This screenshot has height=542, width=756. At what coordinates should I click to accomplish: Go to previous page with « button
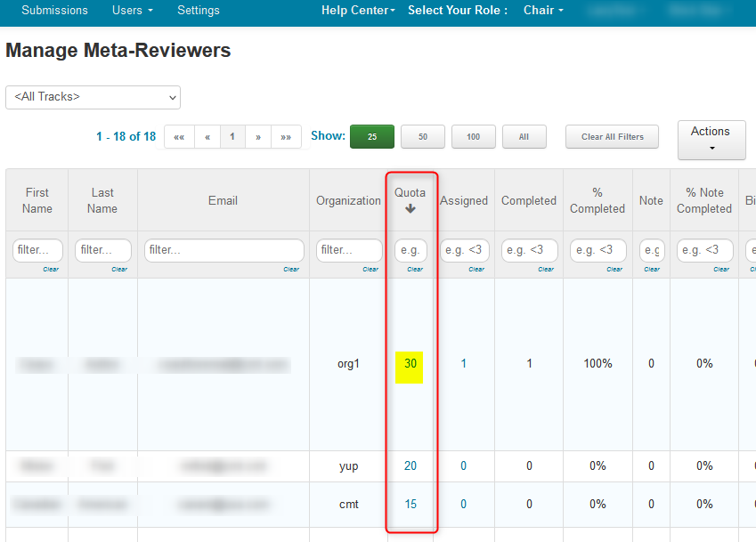point(207,137)
